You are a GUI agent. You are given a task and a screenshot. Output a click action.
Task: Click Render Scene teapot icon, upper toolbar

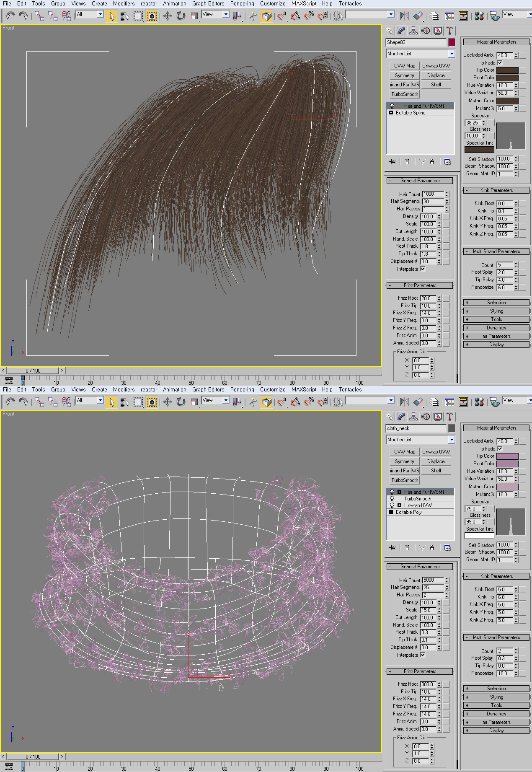[x=494, y=16]
